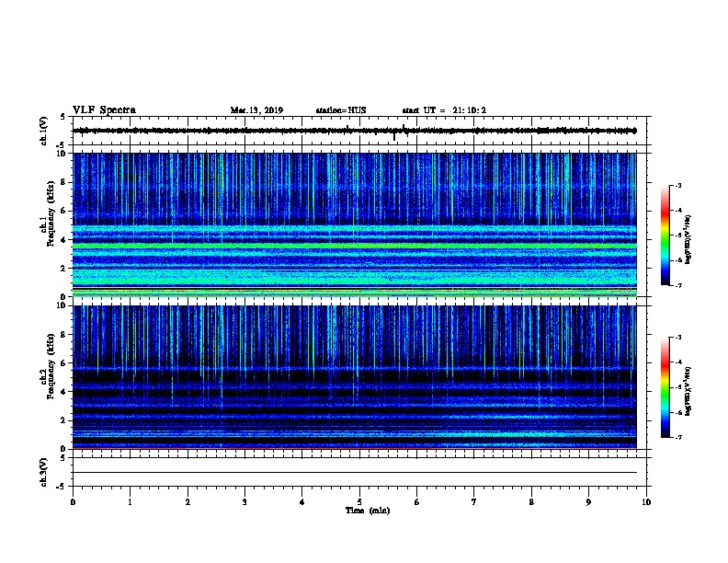Click the "7" tick on the time axis
728x563 pixels.
pos(474,502)
